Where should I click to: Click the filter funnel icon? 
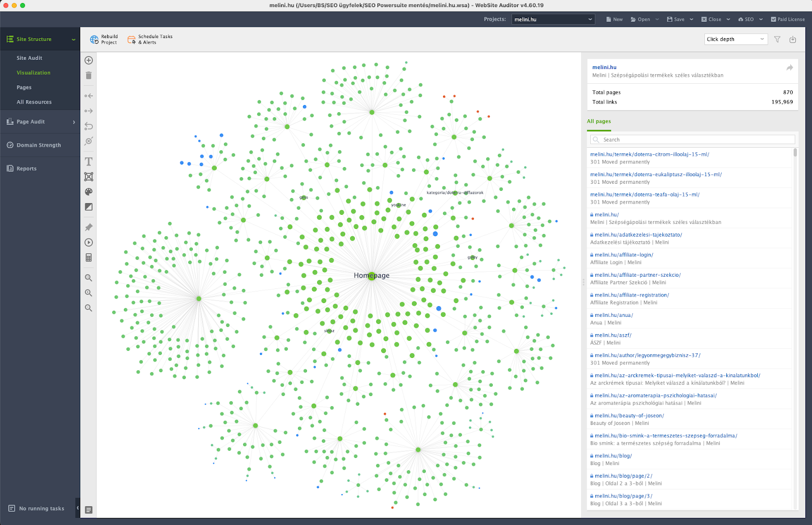coord(777,39)
